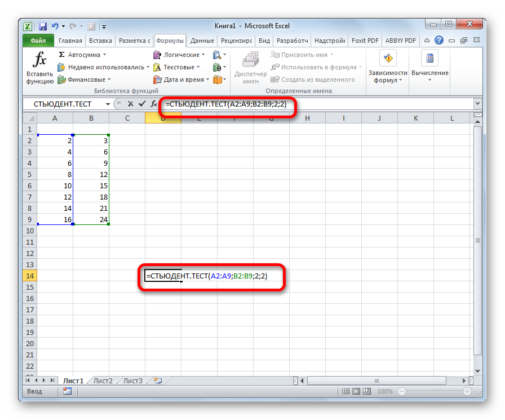Select cell A2 containing 2
The image size is (505, 420).
(55, 141)
